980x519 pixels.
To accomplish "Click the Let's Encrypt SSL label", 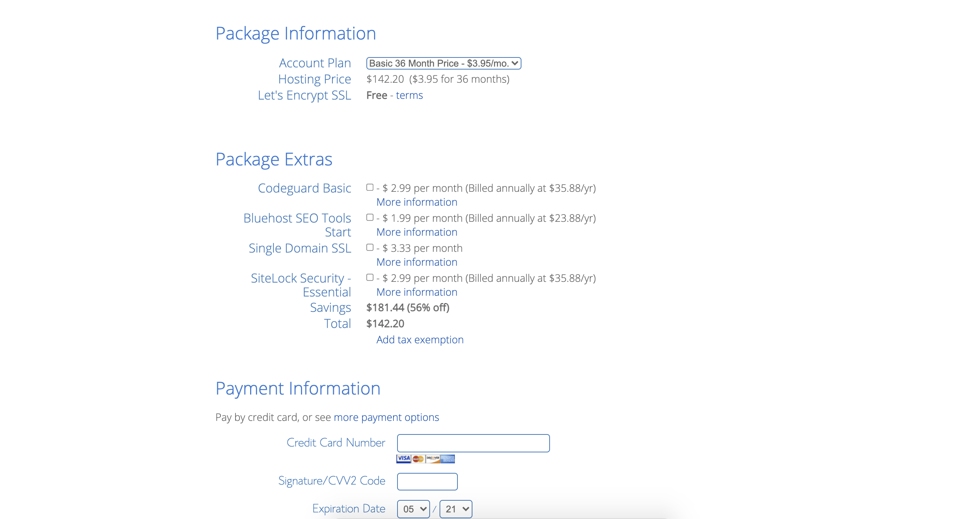I will point(304,95).
